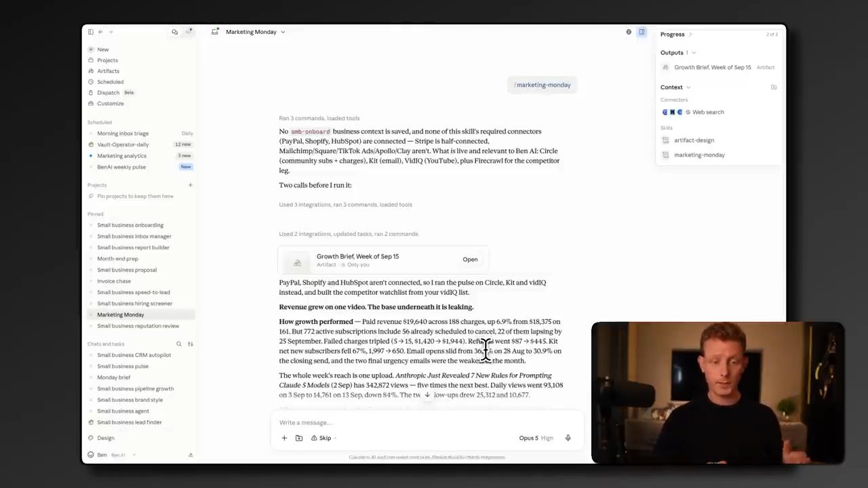Click the Write a message input
This screenshot has height=488, width=868.
click(426, 423)
